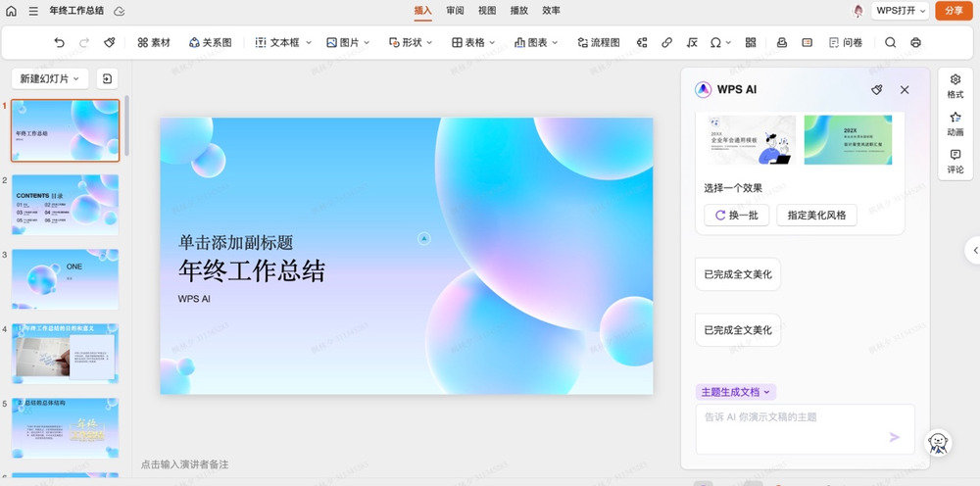Select the green 202X template thumbnail
Screen dimensions: 980x486
click(x=848, y=139)
